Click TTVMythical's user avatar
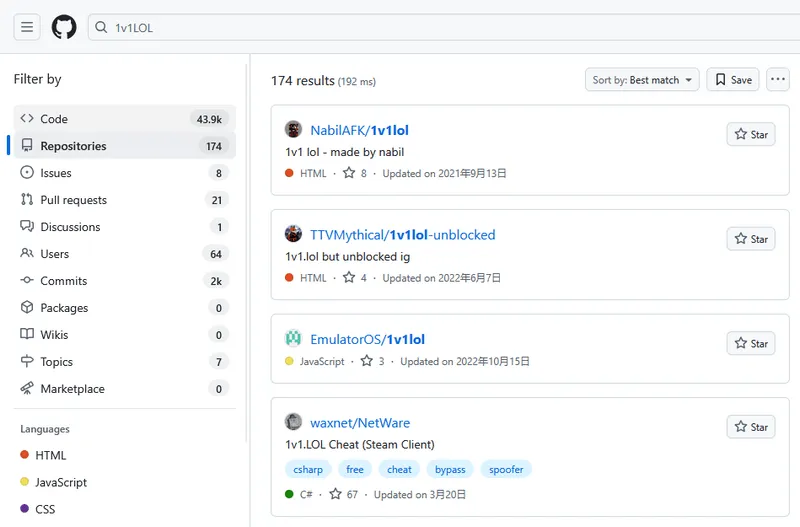 293,235
